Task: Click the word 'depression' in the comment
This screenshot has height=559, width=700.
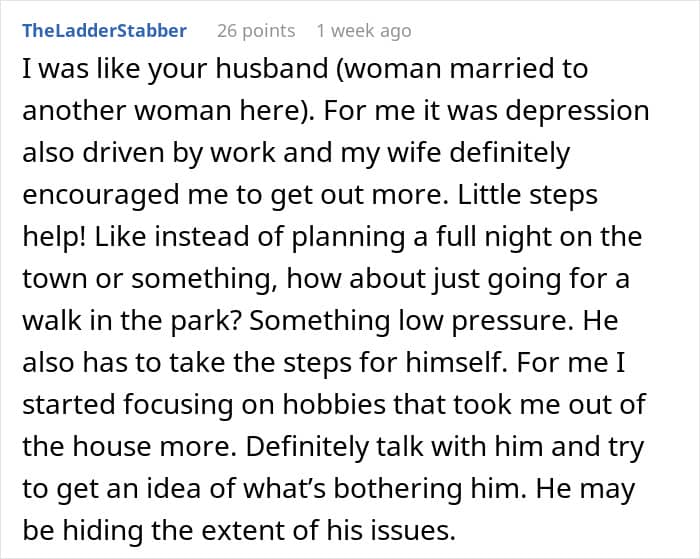Action: coord(577,111)
